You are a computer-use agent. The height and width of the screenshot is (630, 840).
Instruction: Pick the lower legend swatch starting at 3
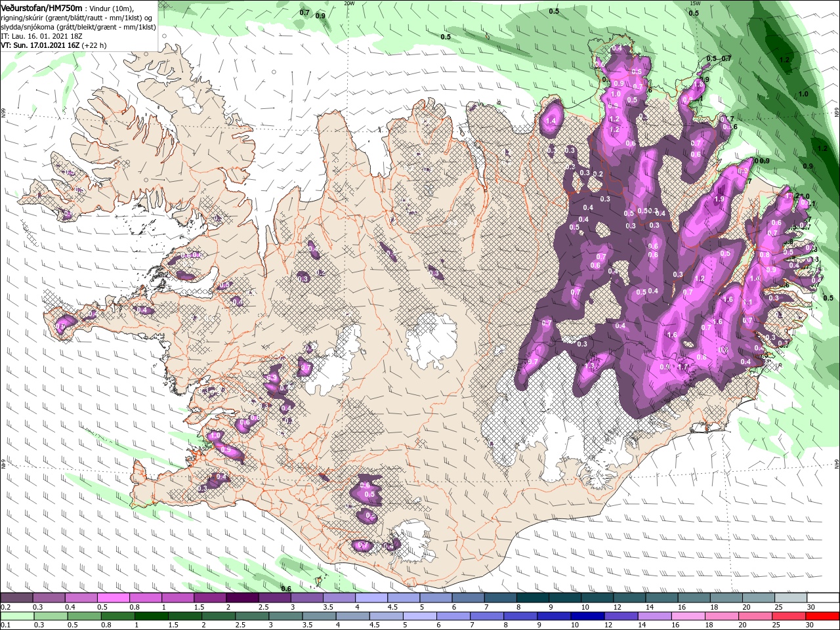pos(285,616)
